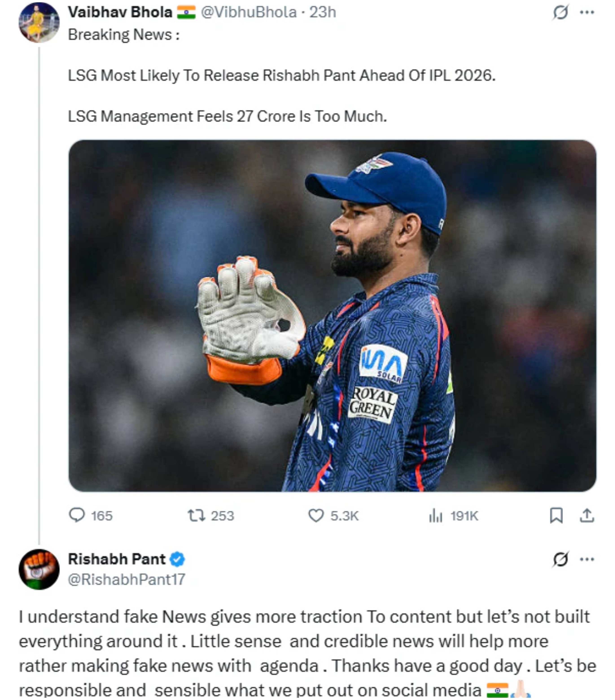The height and width of the screenshot is (700, 615).
Task: Click Rishabh Pant's blue verified badge
Action: 177,559
